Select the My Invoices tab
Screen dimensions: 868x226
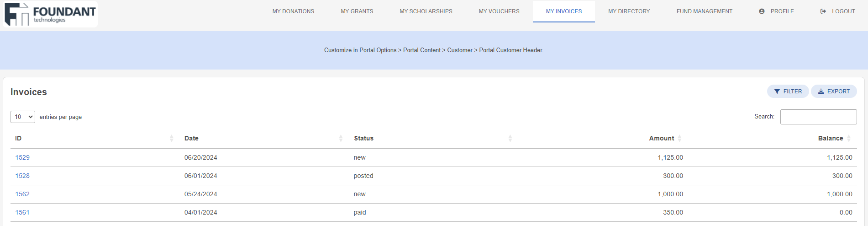(x=564, y=11)
